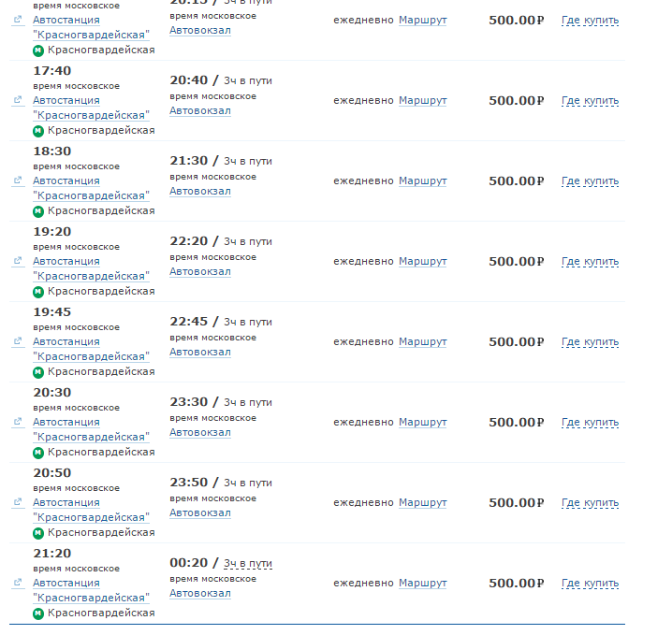The width and height of the screenshot is (672, 635).
Task: Click the external link icon beside the 21:20 departure
Action: pos(18,583)
